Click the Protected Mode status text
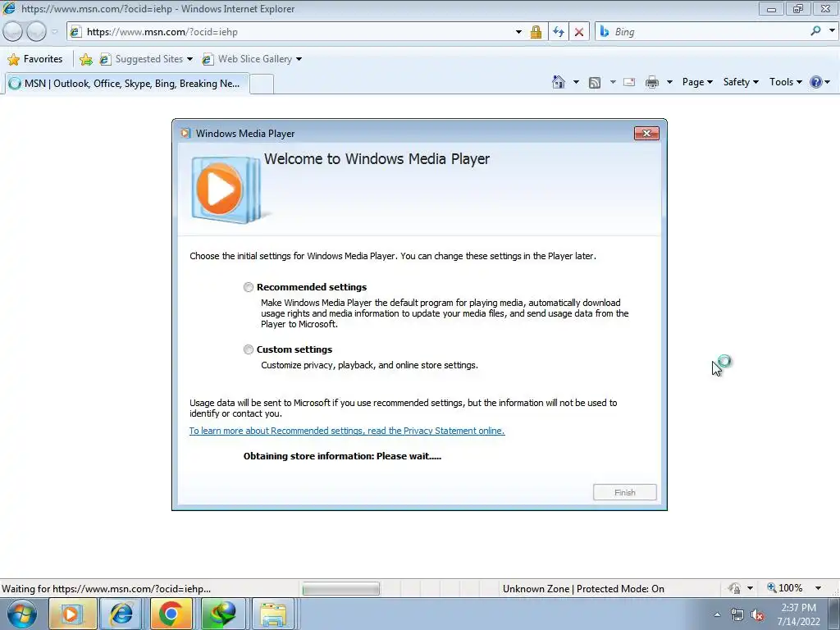Screen dimensions: 840x630 583,589
